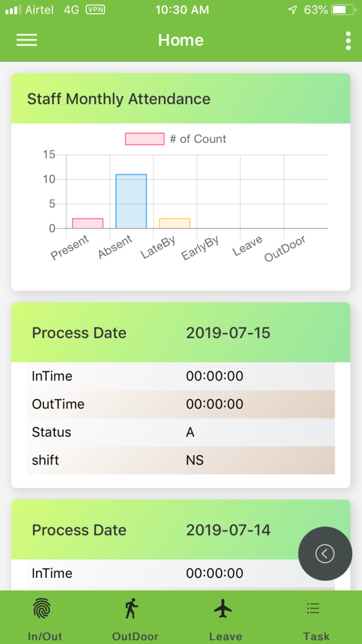Image resolution: width=362 pixels, height=644 pixels.
Task: Toggle the '# of Count' legend swatch
Action: 145,139
